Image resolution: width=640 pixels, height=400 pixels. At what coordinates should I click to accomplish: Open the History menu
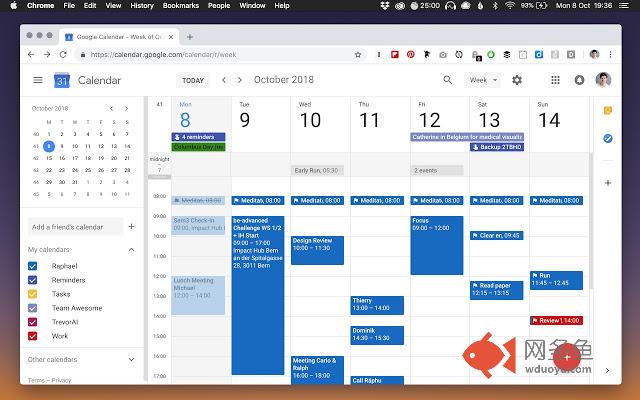coord(142,6)
